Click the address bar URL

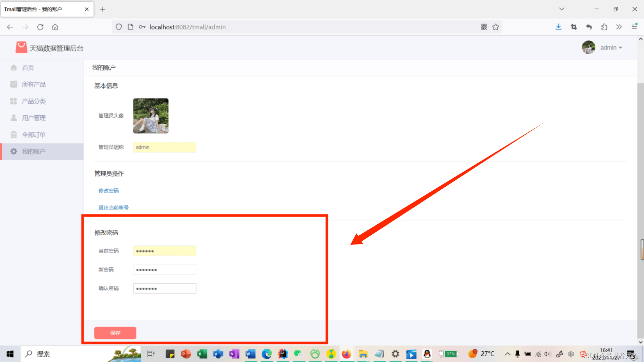187,27
